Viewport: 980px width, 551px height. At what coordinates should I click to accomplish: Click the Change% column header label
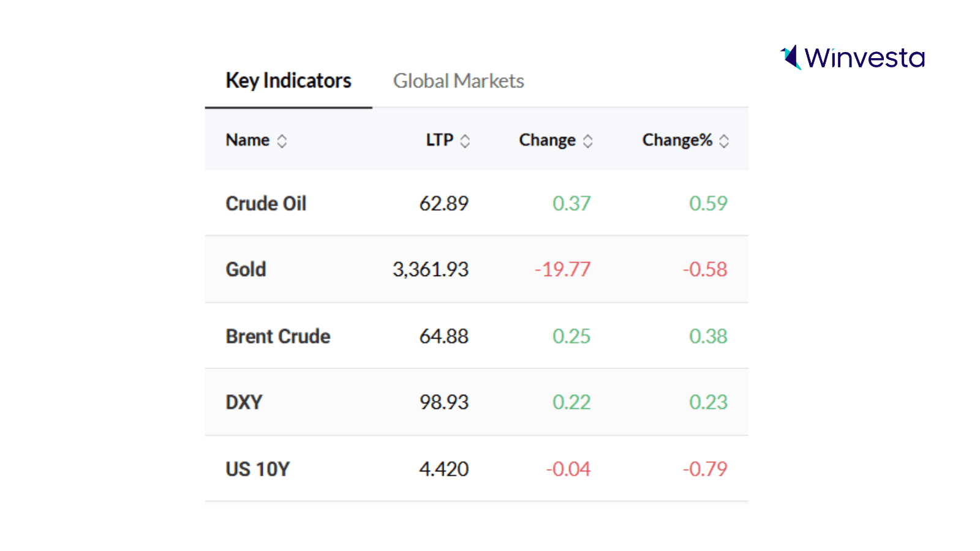[677, 140]
